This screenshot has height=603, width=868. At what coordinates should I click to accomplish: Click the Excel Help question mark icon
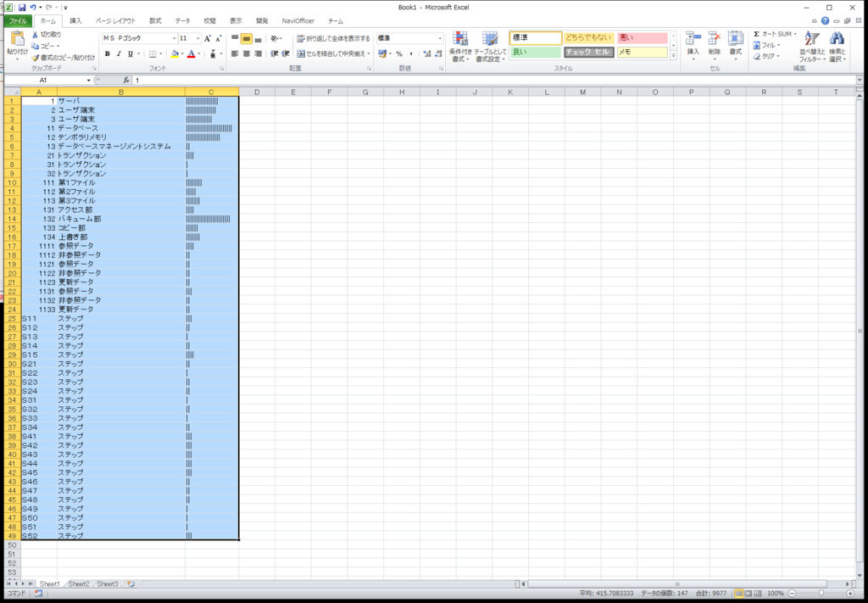826,20
